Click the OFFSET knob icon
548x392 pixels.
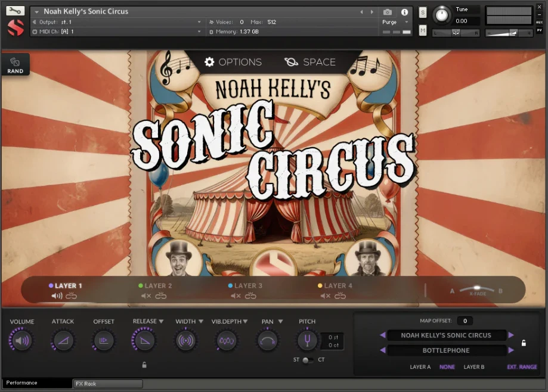coord(103,340)
